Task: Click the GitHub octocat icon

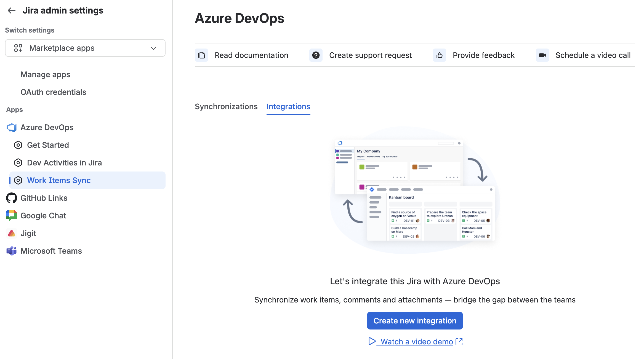Action: (12, 198)
